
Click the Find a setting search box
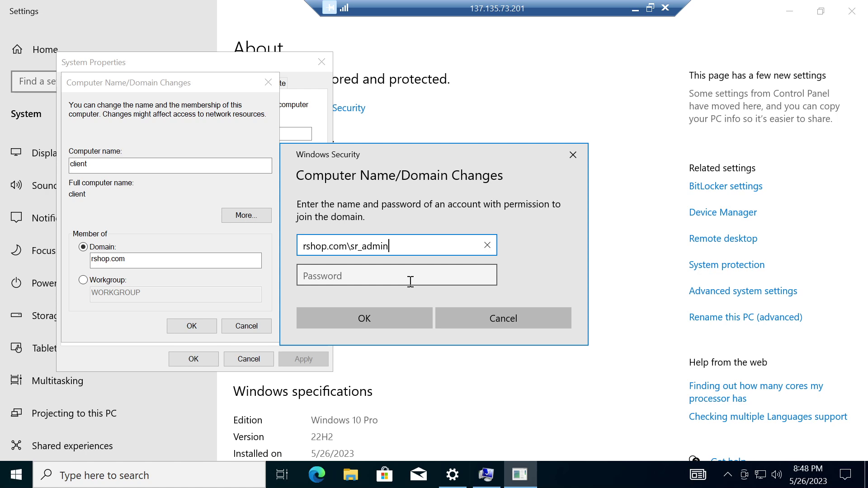34,81
